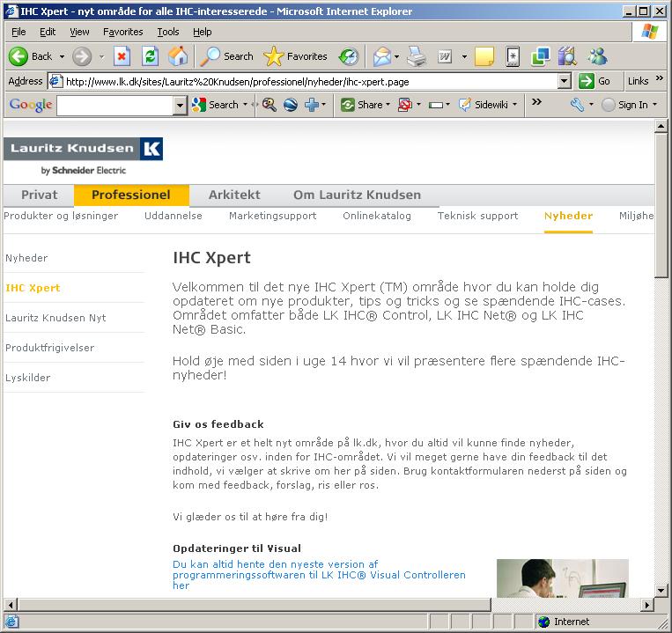The image size is (672, 633).
Task: Refresh the page with green arrows icon
Action: (150, 56)
